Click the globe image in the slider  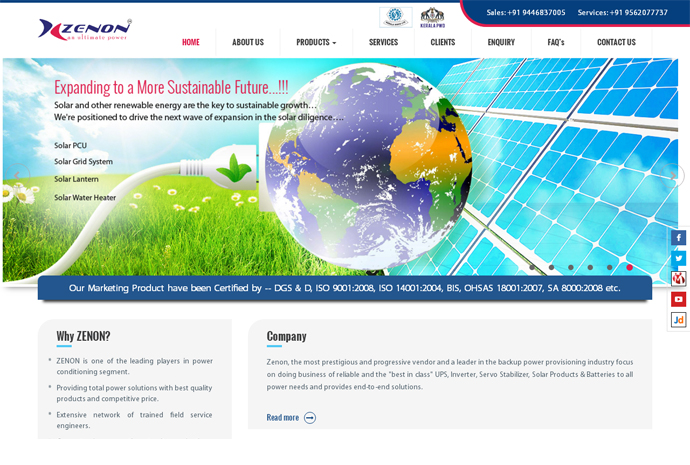(368, 167)
